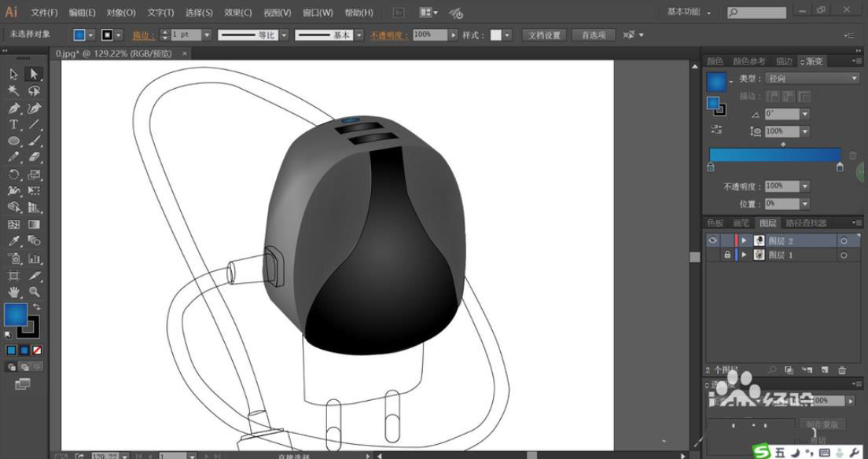The width and height of the screenshot is (868, 459).
Task: Delete selected layer with trash icon
Action: (842, 369)
